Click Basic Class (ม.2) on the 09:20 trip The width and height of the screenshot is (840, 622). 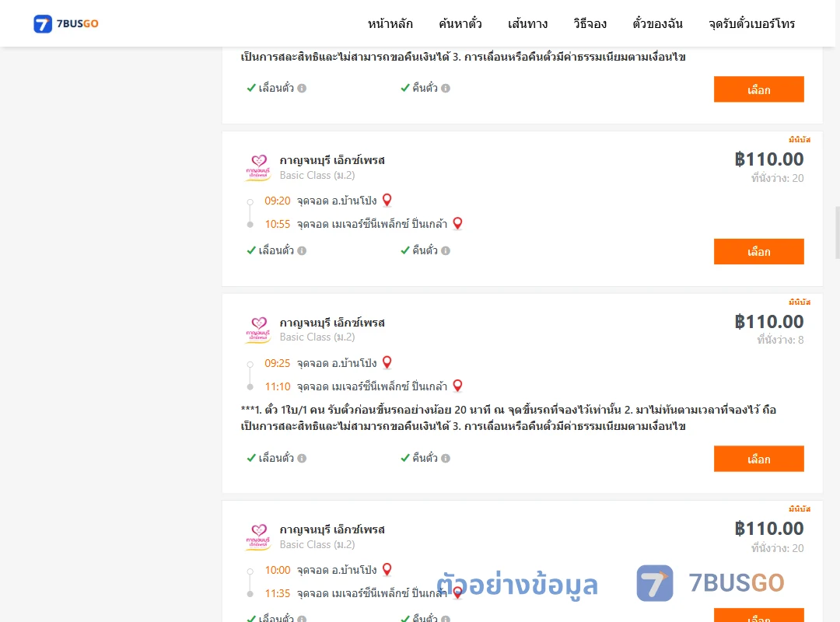tap(317, 175)
